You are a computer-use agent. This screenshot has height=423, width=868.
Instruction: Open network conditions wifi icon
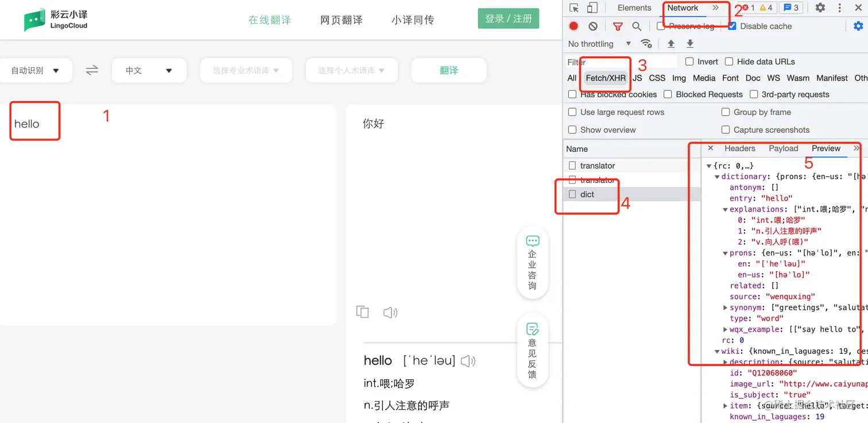coord(646,44)
